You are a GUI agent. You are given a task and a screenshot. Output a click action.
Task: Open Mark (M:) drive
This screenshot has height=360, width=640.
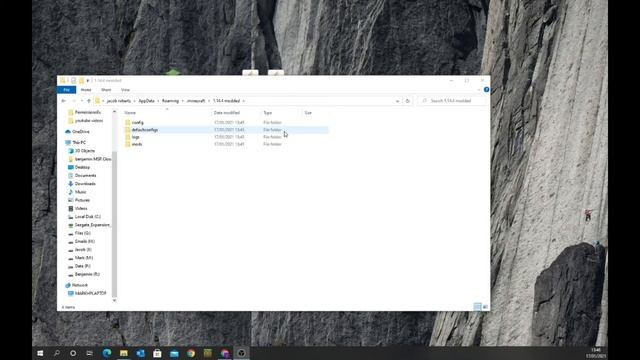80,258
